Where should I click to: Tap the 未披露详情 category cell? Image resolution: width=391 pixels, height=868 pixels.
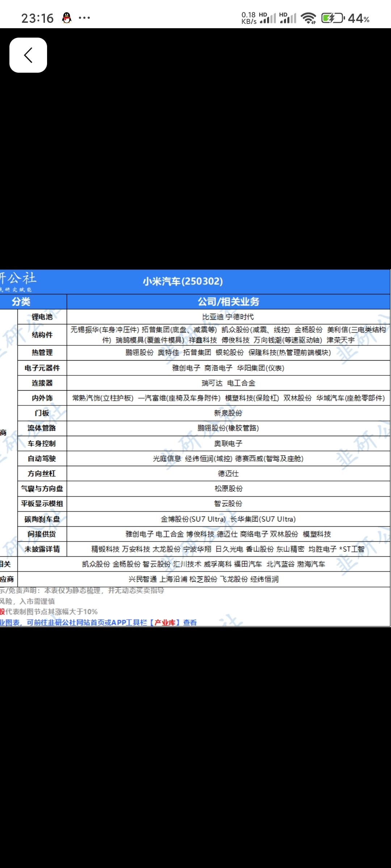coord(42,549)
